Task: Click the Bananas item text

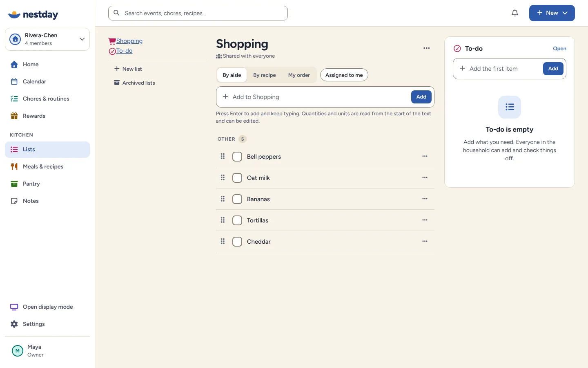Action: [258, 199]
